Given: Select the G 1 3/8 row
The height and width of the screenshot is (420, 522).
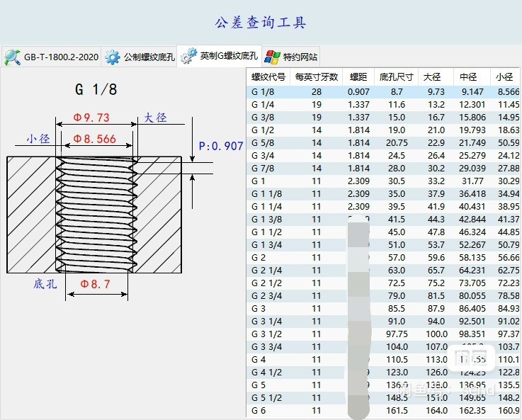Looking at the screenshot, I should click(383, 220).
